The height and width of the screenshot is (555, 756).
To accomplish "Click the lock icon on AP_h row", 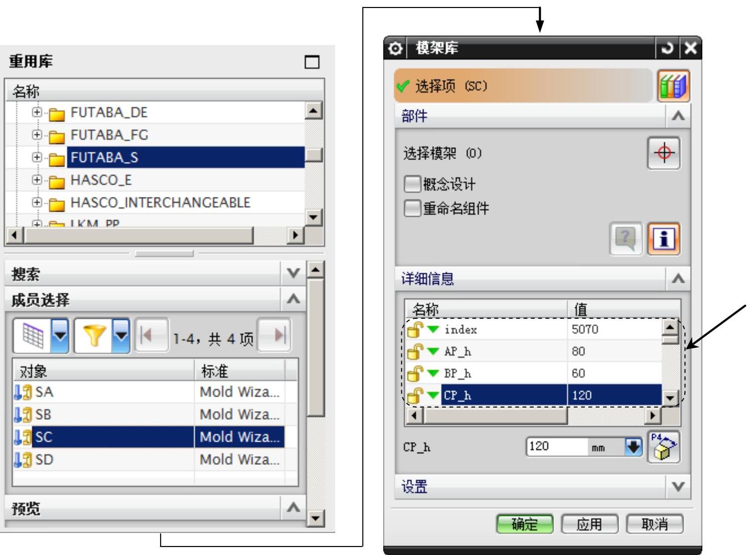I will pyautogui.click(x=415, y=351).
